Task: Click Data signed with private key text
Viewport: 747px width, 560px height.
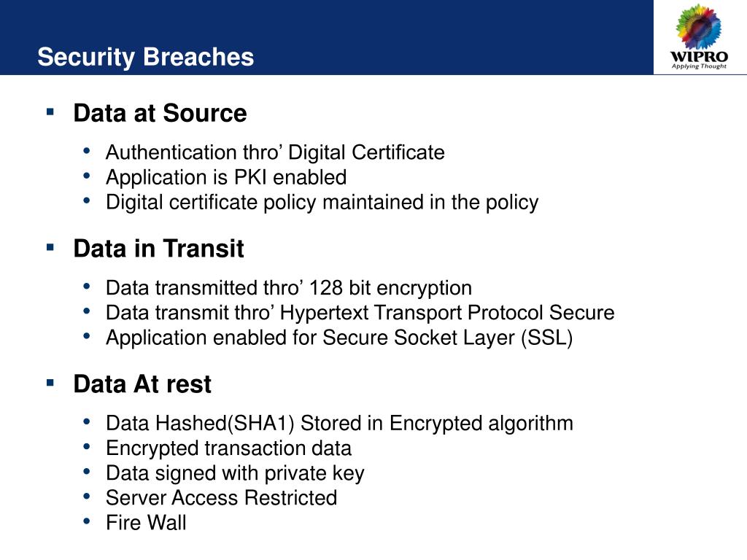Action: 235,473
